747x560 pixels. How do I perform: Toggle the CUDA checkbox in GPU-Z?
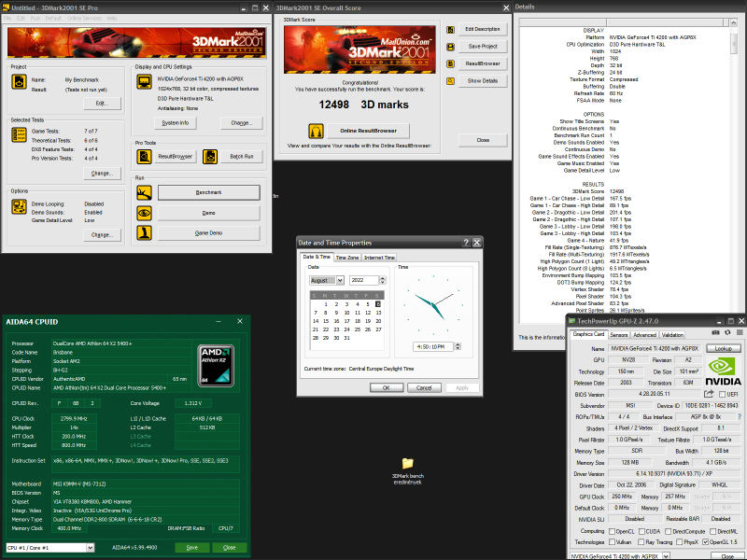tap(641, 531)
